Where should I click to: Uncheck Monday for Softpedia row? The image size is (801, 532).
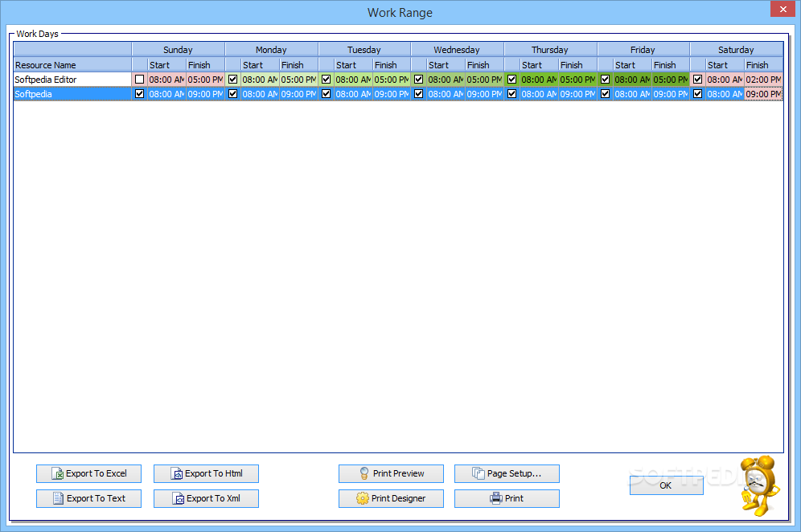point(233,94)
